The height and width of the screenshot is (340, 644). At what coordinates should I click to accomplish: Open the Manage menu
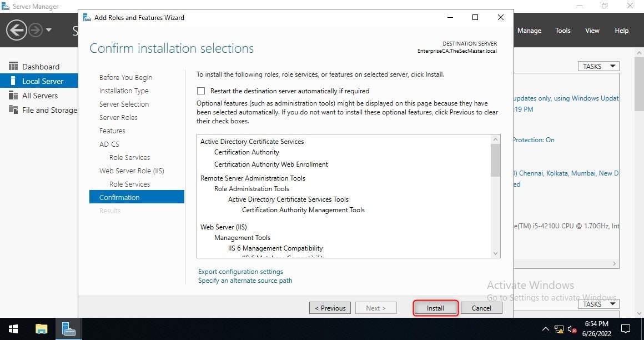529,31
